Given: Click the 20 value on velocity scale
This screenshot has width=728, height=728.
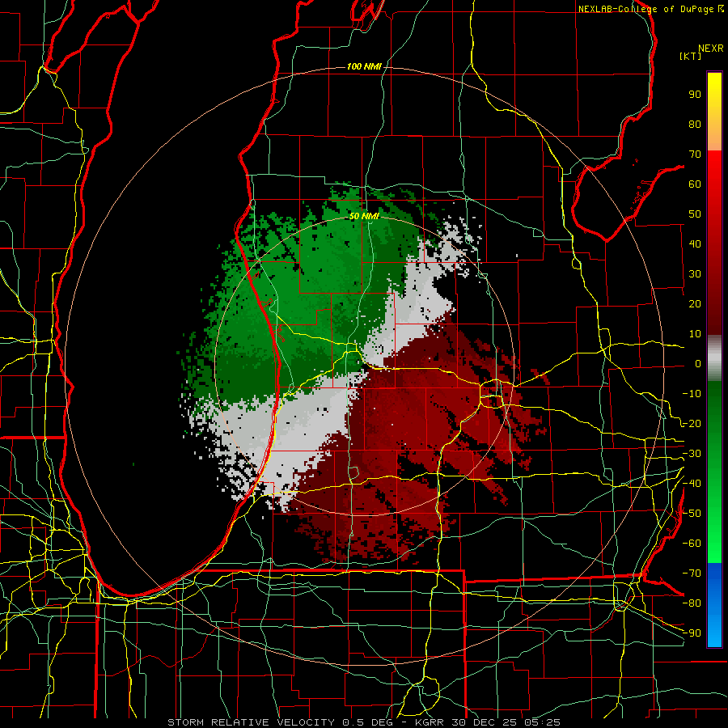Looking at the screenshot, I should 695,303.
